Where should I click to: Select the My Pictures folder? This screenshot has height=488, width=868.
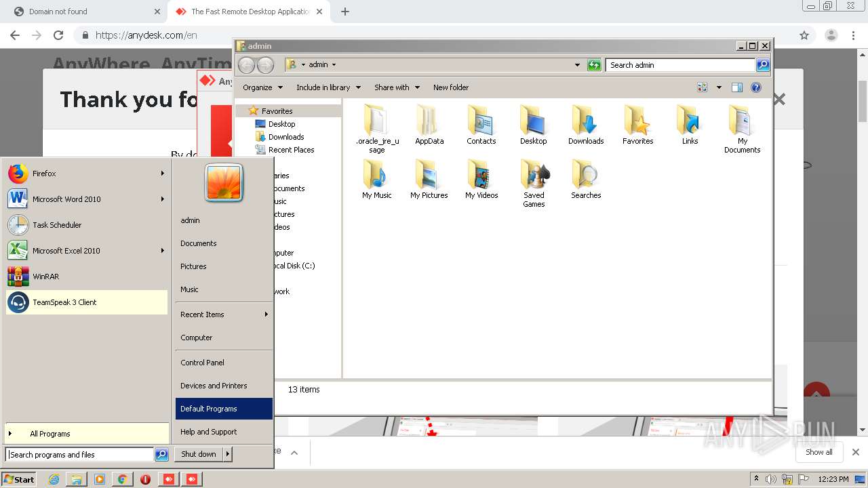tap(429, 179)
